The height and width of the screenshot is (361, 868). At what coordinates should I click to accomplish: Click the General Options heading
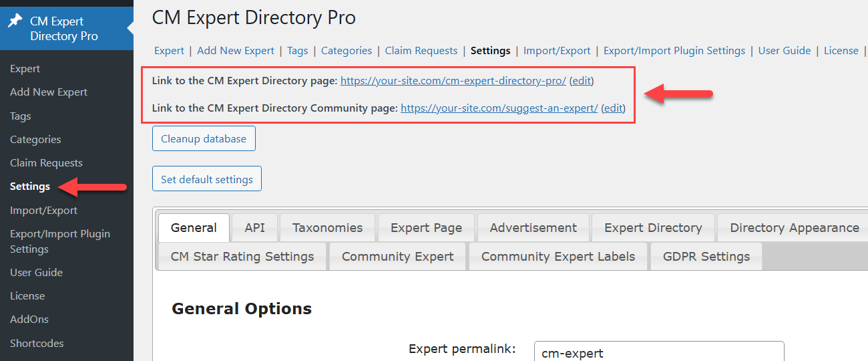pyautogui.click(x=242, y=309)
